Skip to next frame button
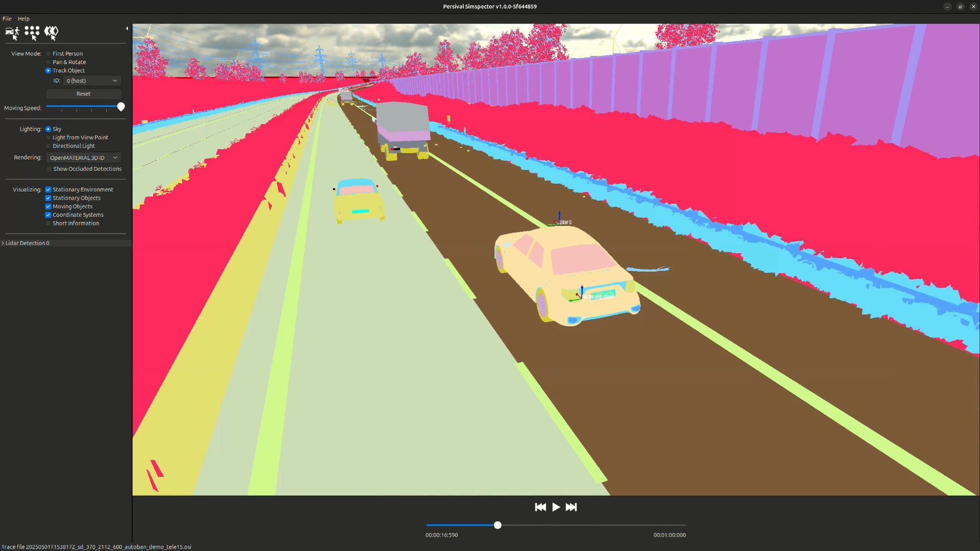This screenshot has width=980, height=551. point(571,507)
